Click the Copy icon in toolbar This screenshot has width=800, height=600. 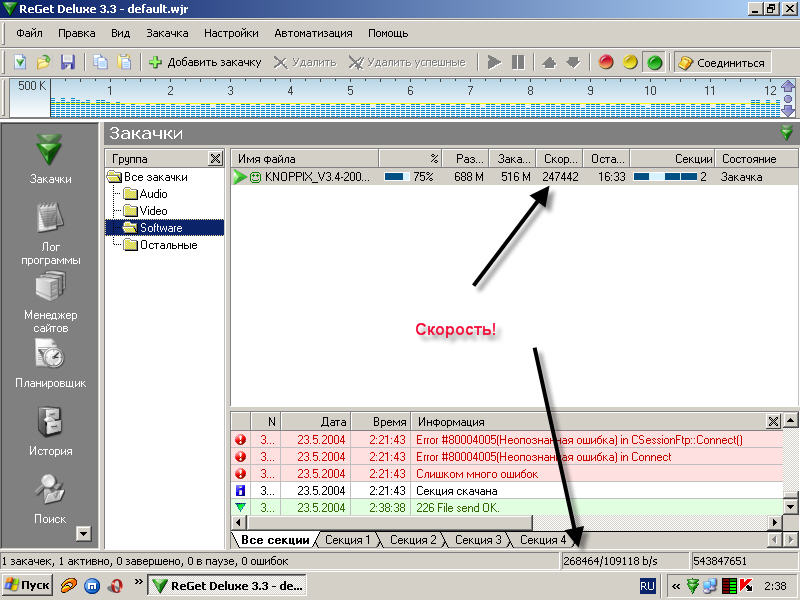(x=101, y=62)
